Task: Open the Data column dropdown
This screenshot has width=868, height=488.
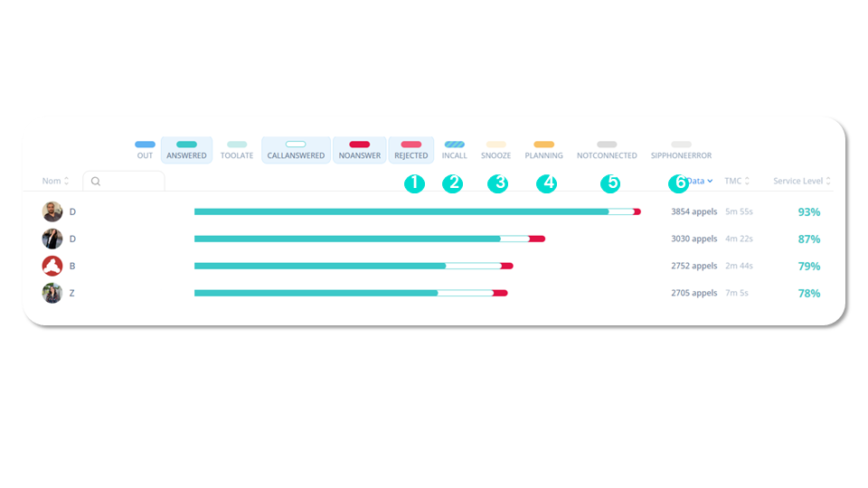Action: 700,181
